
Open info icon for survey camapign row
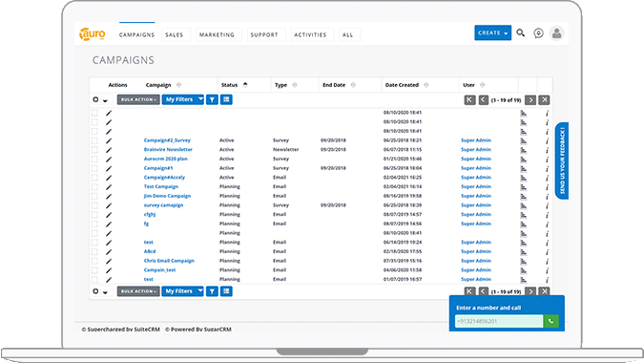pos(547,205)
